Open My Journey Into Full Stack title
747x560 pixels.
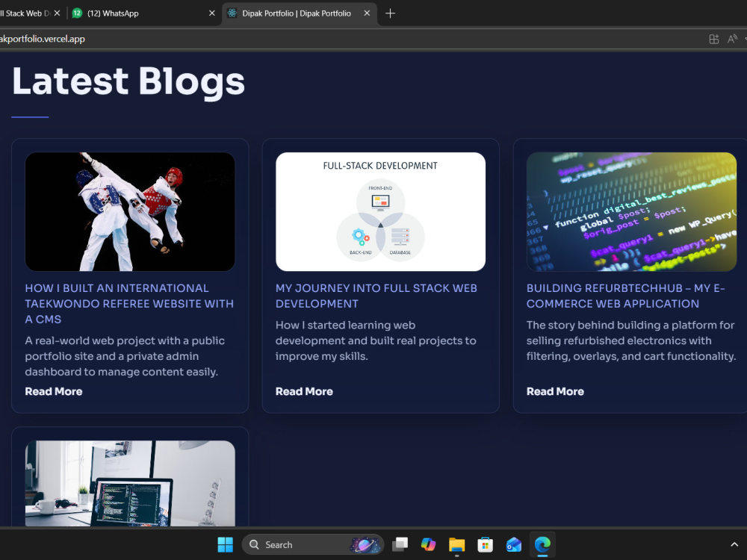point(376,296)
